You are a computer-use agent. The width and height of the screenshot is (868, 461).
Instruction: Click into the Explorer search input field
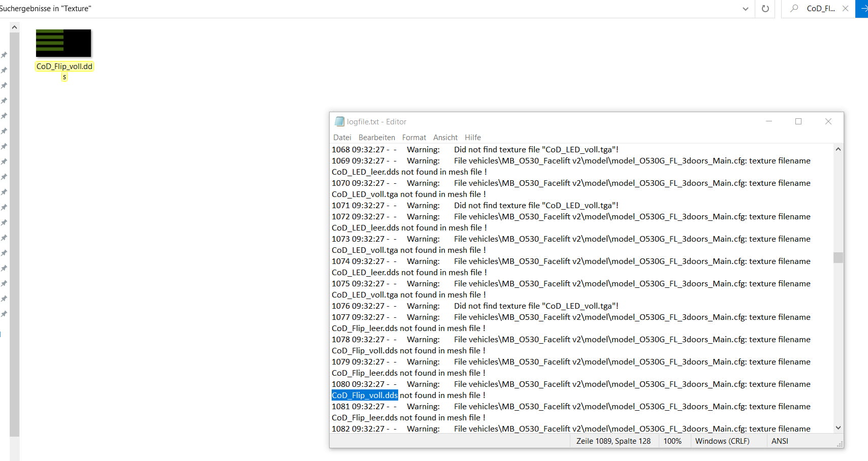click(x=820, y=9)
